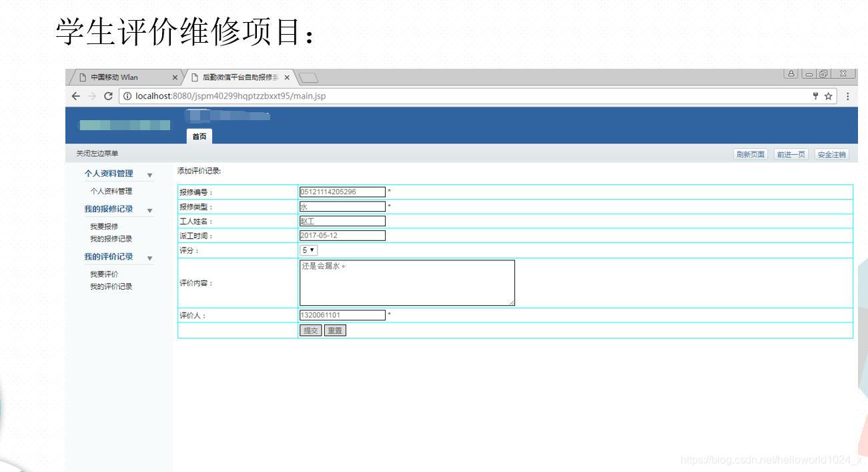The width and height of the screenshot is (868, 472).
Task: Click the key password icon in address bar
Action: tap(815, 96)
